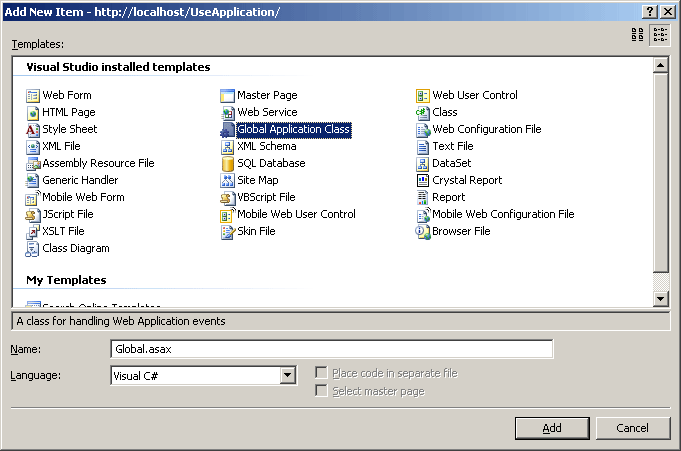
Task: Select the SQL Database template icon
Action: (x=228, y=164)
